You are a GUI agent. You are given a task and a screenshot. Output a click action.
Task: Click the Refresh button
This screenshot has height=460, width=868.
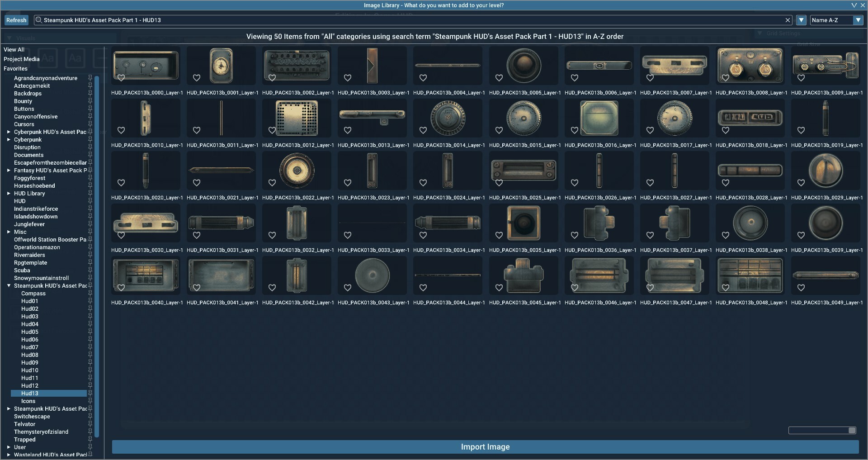(16, 20)
